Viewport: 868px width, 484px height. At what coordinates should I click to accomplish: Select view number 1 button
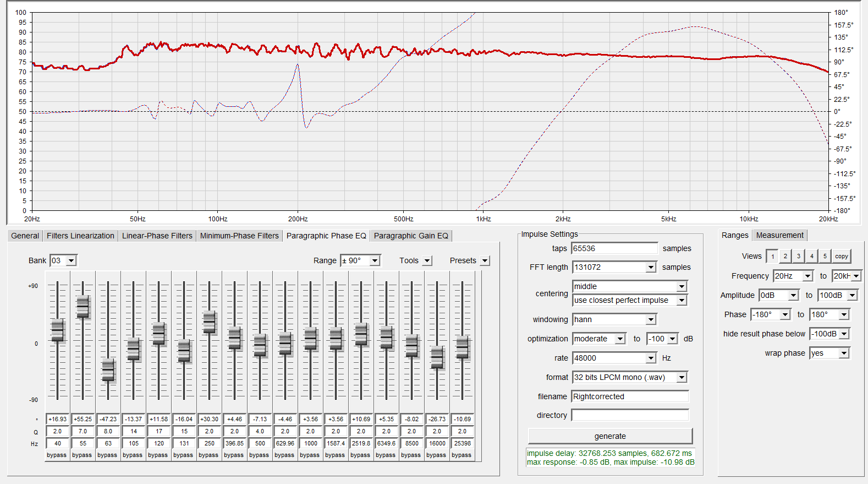click(772, 256)
